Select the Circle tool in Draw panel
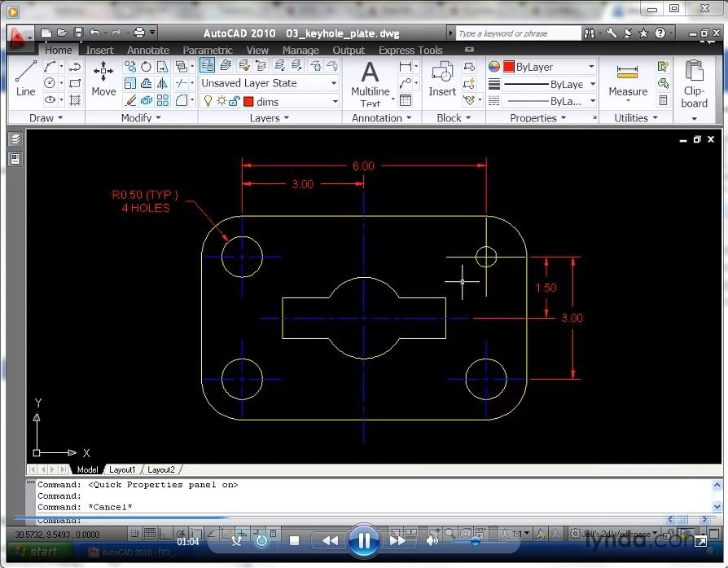This screenshot has width=728, height=568. pyautogui.click(x=50, y=83)
